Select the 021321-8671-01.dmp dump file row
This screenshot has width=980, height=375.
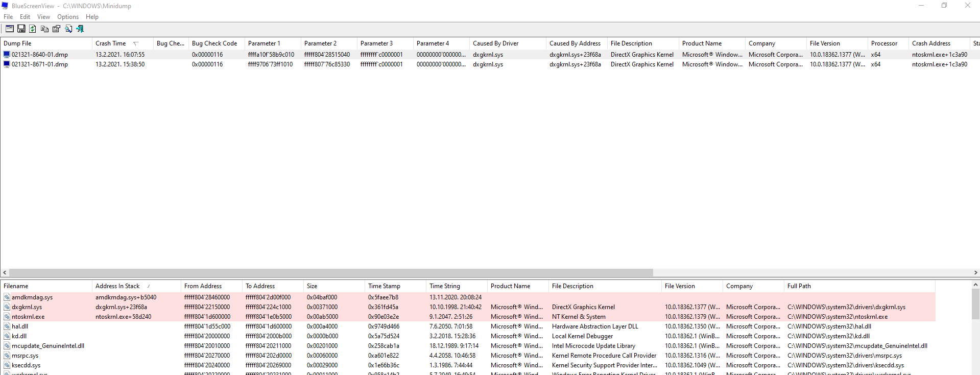[40, 64]
